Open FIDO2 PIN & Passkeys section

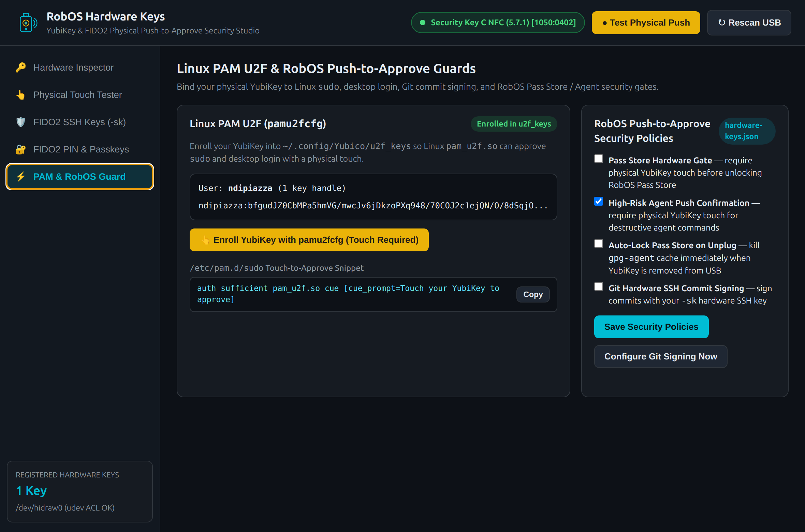(80, 149)
